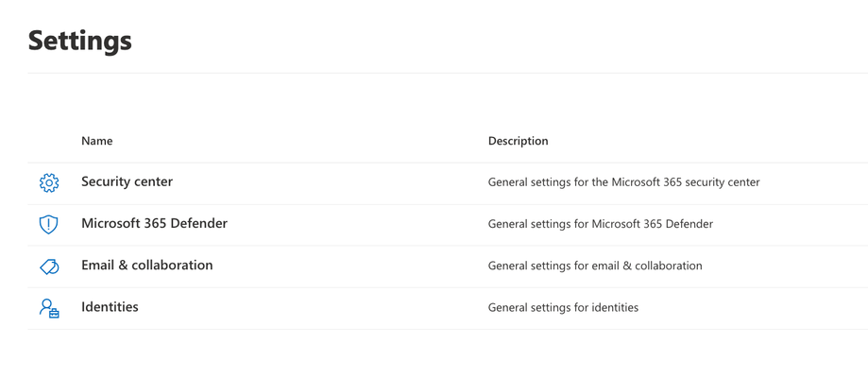Click the word 'Defender' in the Defender description
This screenshot has width=868, height=378.
689,224
